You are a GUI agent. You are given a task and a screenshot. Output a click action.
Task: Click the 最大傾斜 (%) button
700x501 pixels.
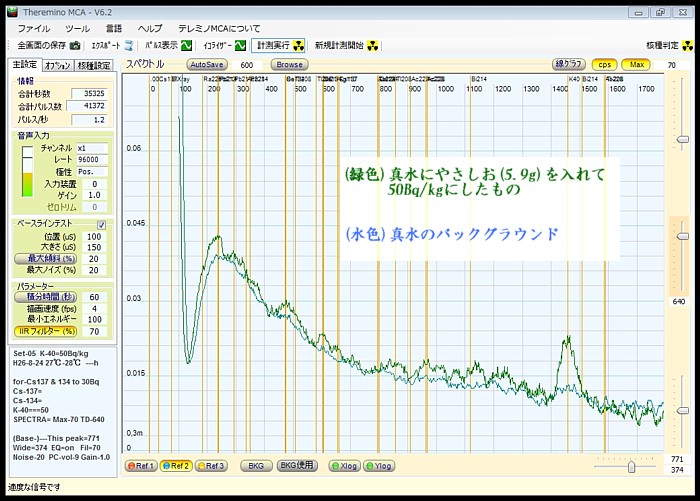pyautogui.click(x=46, y=259)
